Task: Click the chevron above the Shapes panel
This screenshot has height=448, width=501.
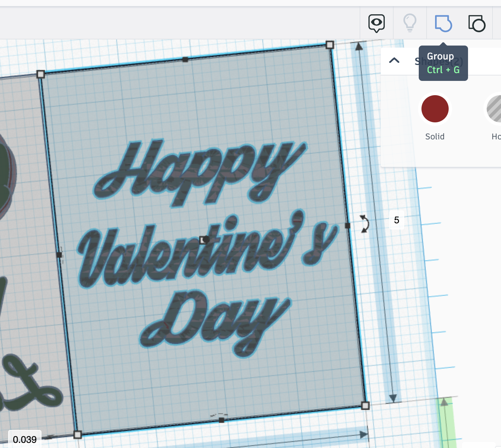Action: pyautogui.click(x=394, y=61)
